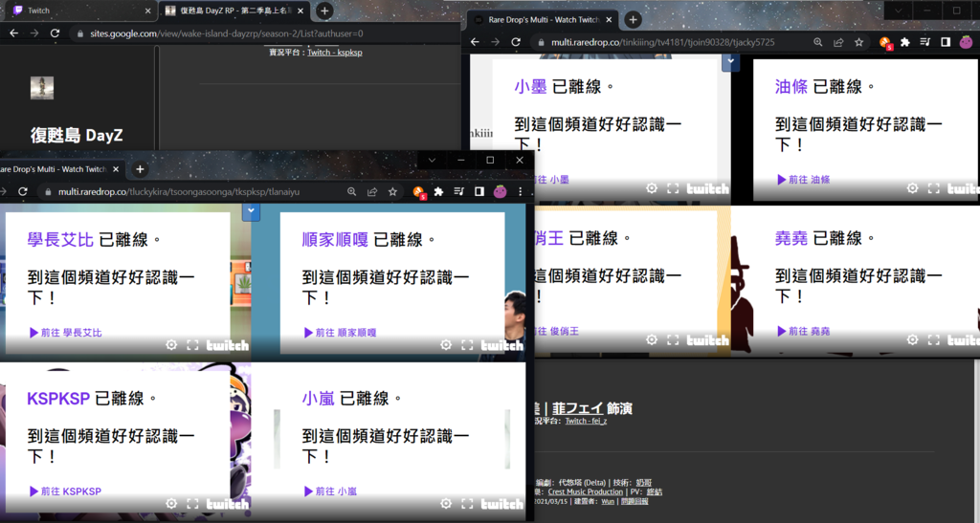Reload the Google Sites DayZ page
The height and width of the screenshot is (523, 980).
(55, 33)
